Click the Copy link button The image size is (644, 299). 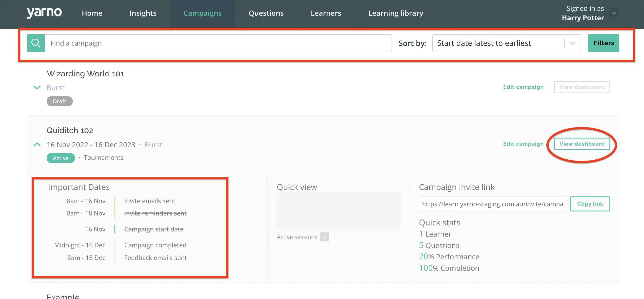pos(590,204)
